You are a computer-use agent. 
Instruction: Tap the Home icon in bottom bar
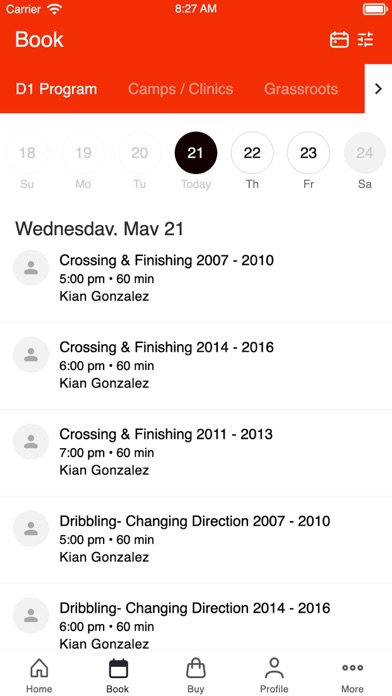pyautogui.click(x=39, y=668)
